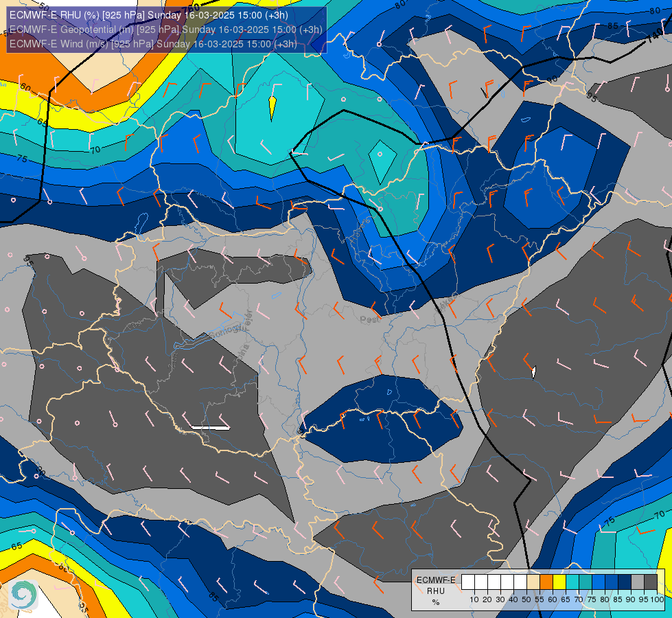Pick the orange 55-60% legend swatch

click(x=546, y=582)
